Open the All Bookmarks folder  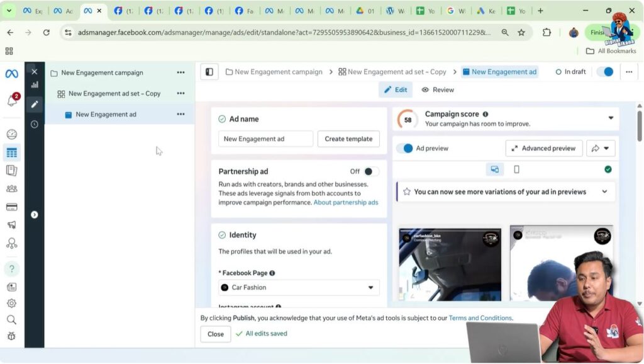(x=611, y=51)
